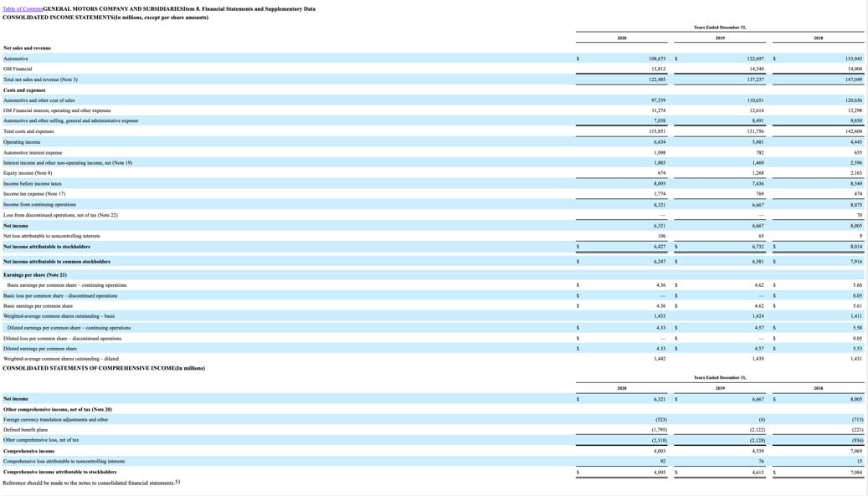Select total costs 2019 value 131,756
This screenshot has height=496, width=868.
pyautogui.click(x=756, y=131)
